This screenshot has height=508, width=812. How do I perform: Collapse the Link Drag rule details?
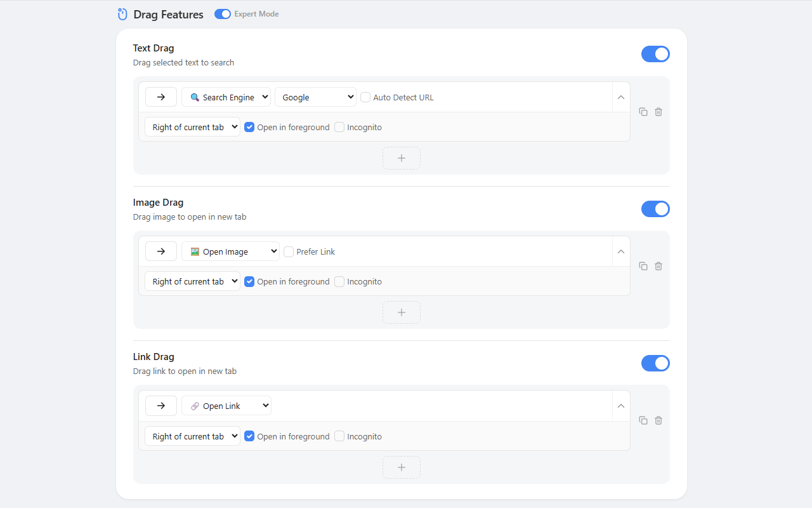621,406
